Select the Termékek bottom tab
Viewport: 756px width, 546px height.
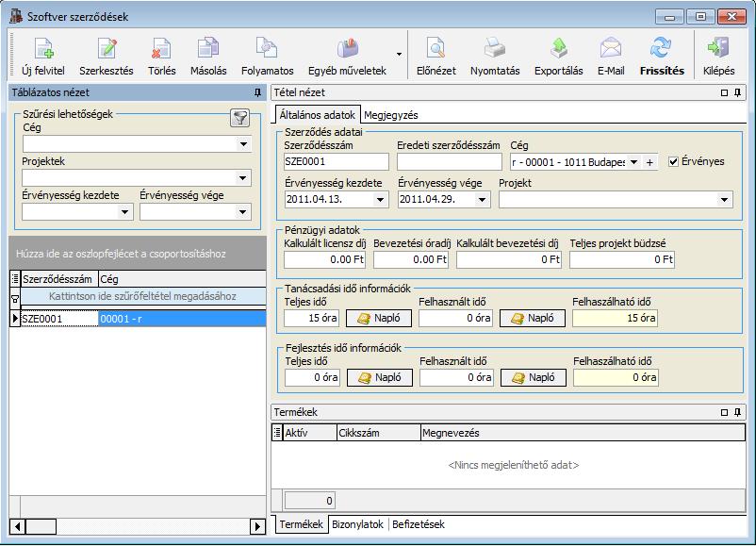[302, 524]
